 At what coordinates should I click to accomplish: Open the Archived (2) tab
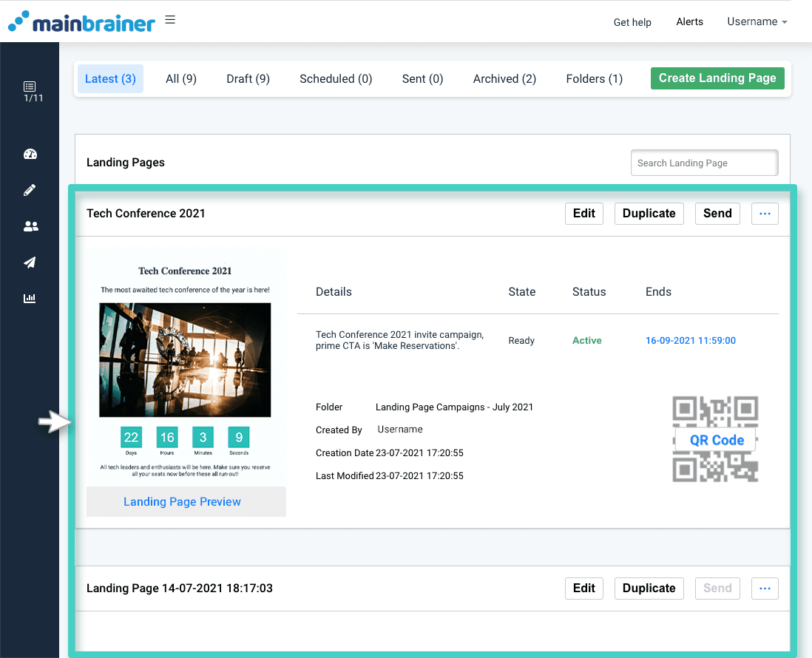pyautogui.click(x=504, y=78)
